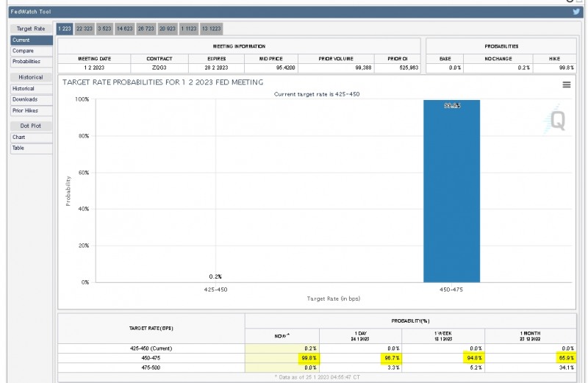Select the 26 723 meeting tab
The height and width of the screenshot is (383, 588).
tap(146, 29)
